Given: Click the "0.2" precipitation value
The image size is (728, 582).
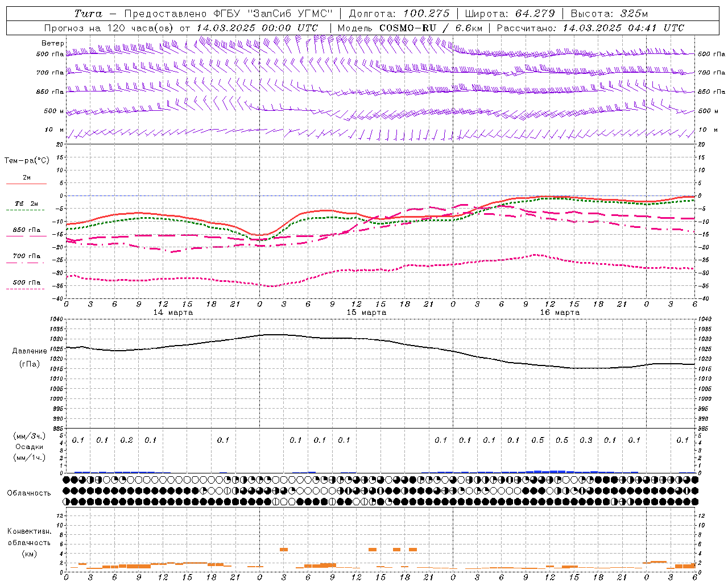Looking at the screenshot, I should (x=127, y=440).
